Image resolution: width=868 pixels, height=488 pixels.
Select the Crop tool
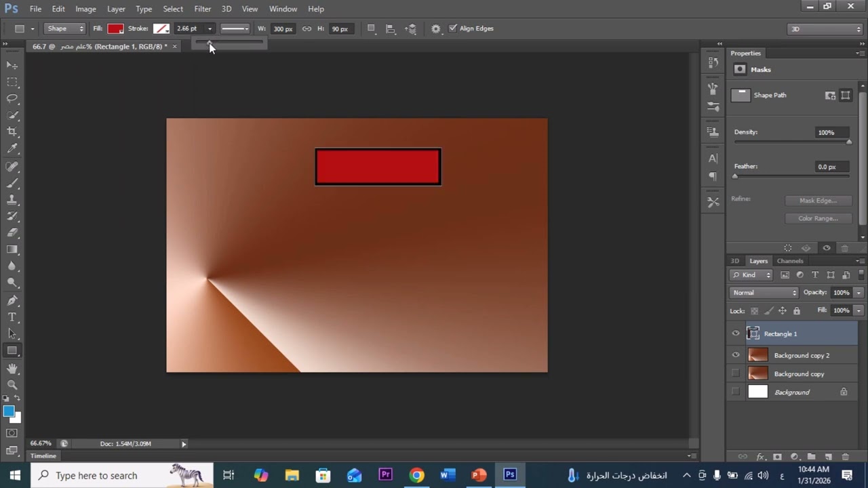click(x=12, y=132)
